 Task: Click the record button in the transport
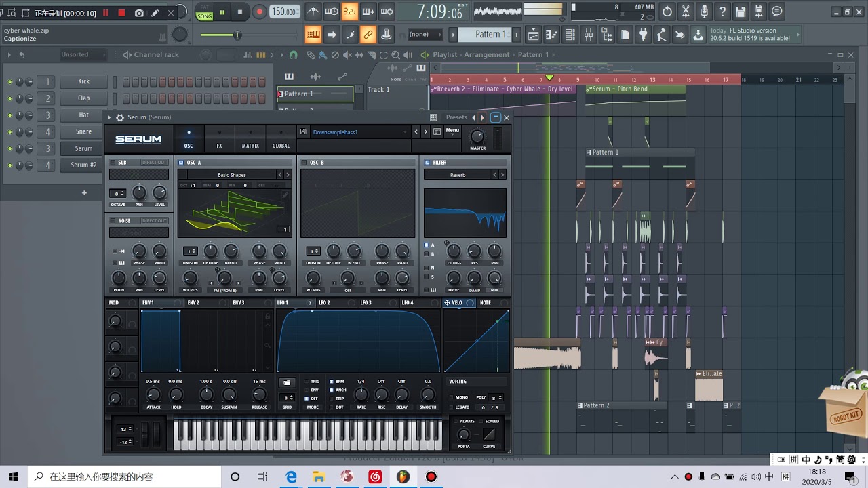pos(259,12)
